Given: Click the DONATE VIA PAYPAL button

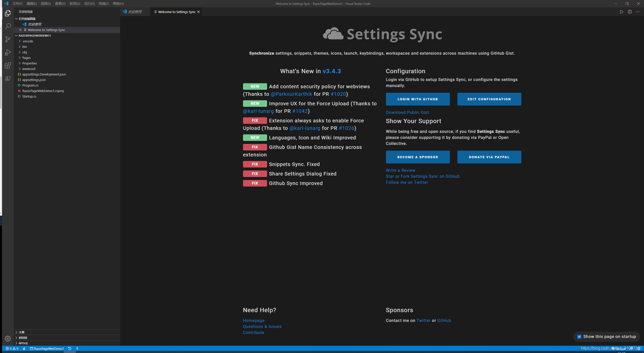Looking at the screenshot, I should (x=489, y=157).
